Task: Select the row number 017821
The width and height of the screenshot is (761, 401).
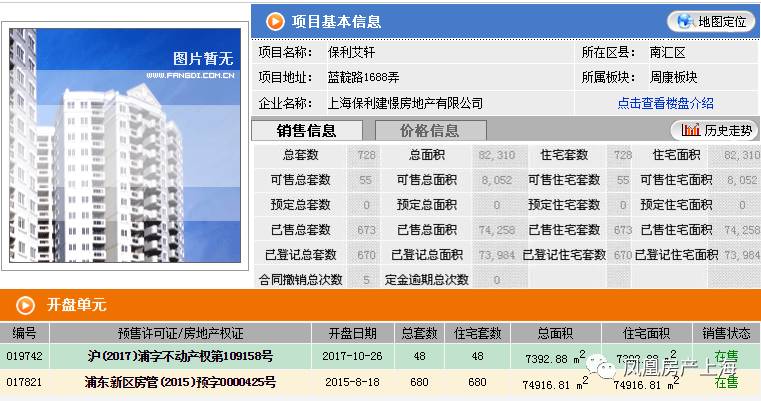Action: pyautogui.click(x=24, y=382)
